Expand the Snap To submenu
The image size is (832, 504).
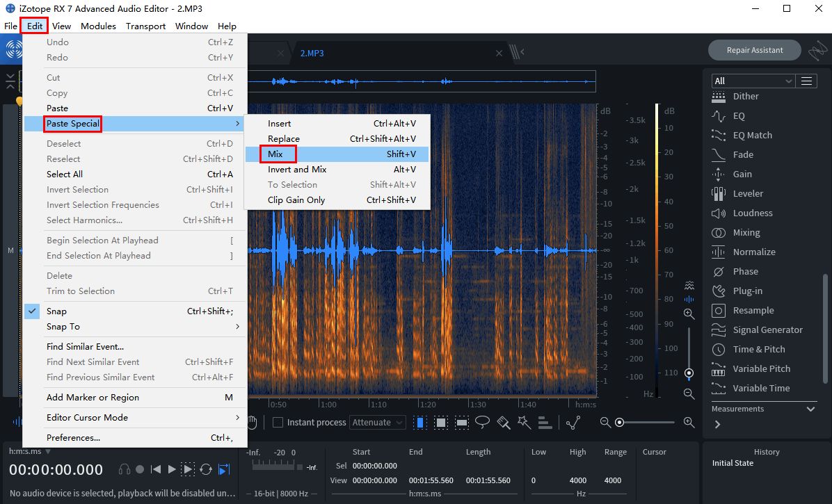[136, 327]
